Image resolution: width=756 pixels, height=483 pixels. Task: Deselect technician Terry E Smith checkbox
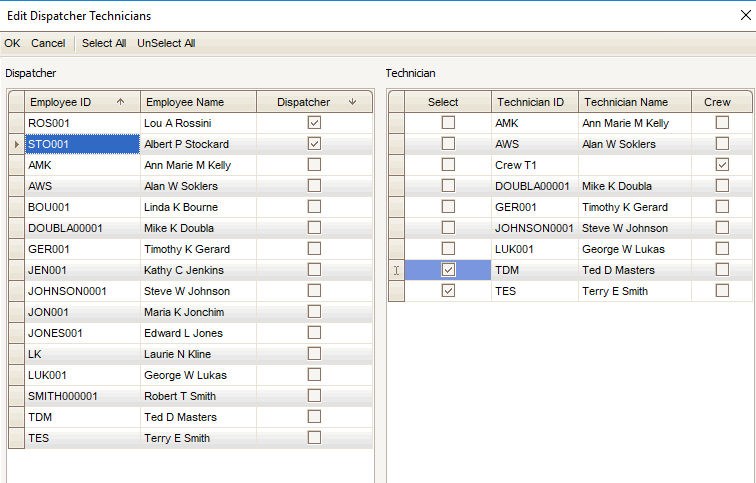[x=448, y=291]
